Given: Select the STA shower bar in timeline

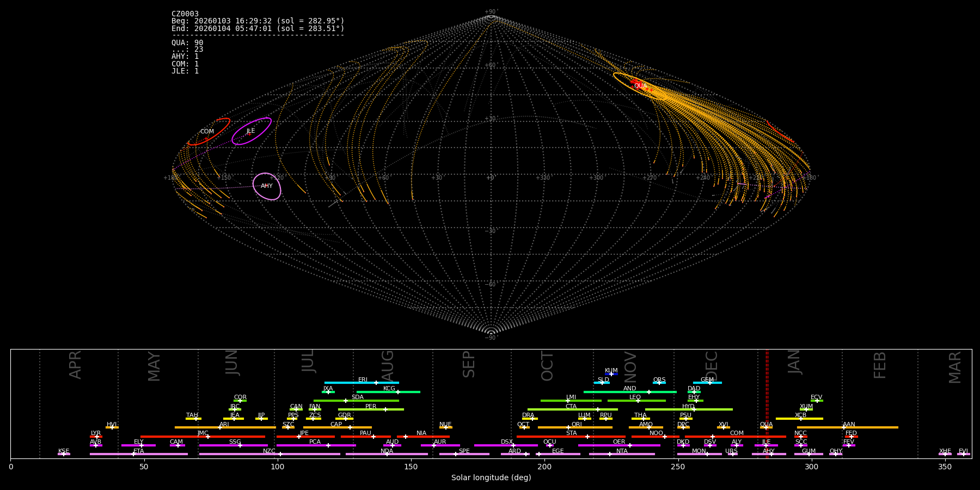Looking at the screenshot, I should [x=571, y=437].
